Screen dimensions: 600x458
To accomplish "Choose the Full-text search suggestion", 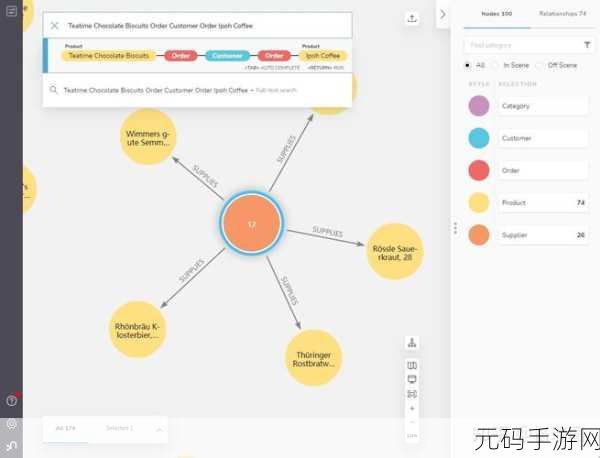I will point(197,90).
